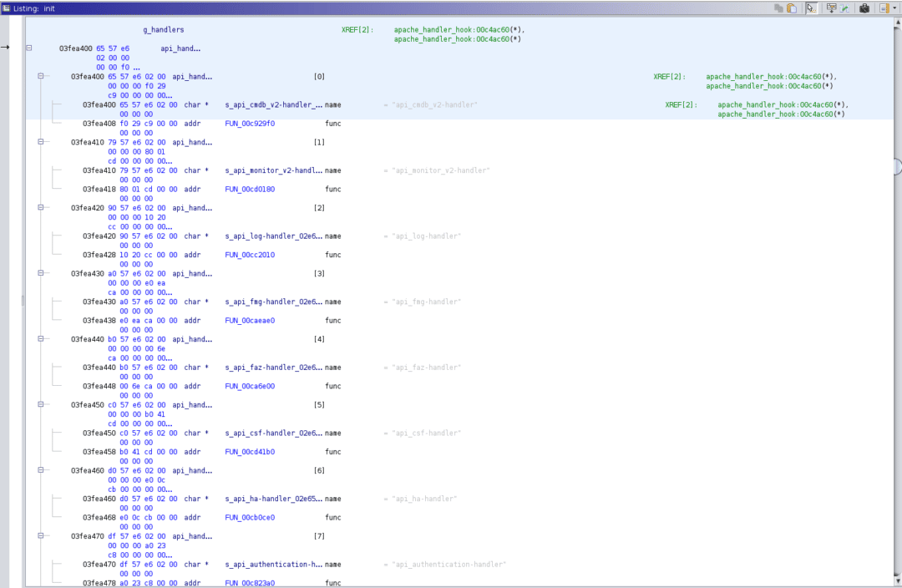Screen dimensions: 902x588
Task: Click s_api_csf-handler_02e6 string pointer
Action: pos(273,433)
